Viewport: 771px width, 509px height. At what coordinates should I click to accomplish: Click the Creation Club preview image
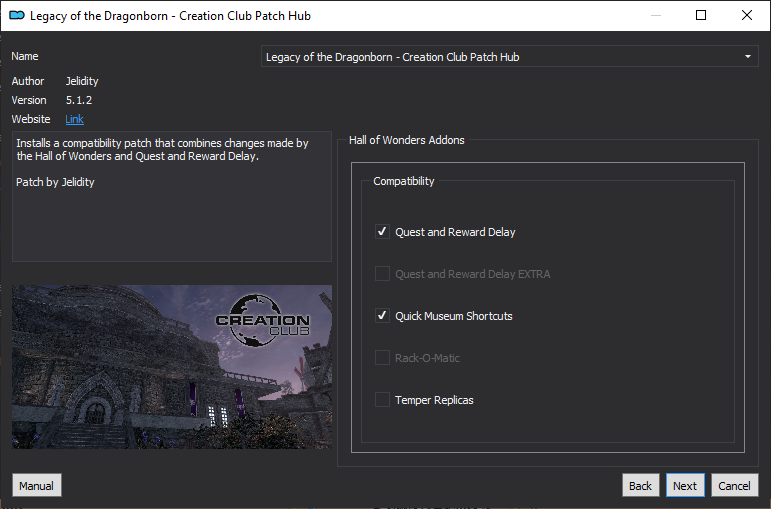172,367
